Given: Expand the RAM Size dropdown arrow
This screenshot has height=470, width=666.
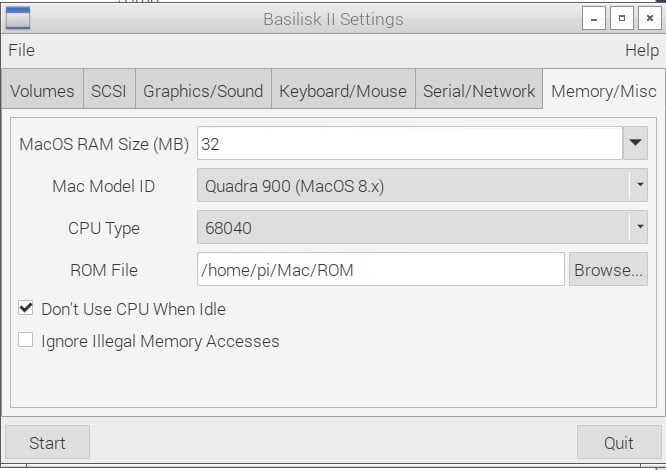Looking at the screenshot, I should coord(635,143).
